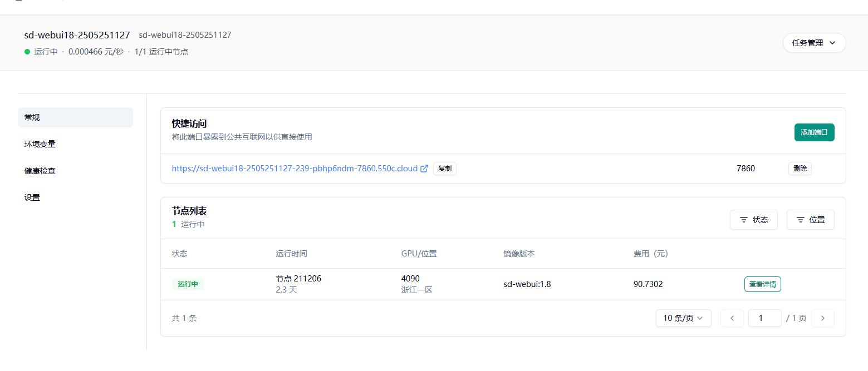Click the 运行时间 column header

[x=291, y=254]
